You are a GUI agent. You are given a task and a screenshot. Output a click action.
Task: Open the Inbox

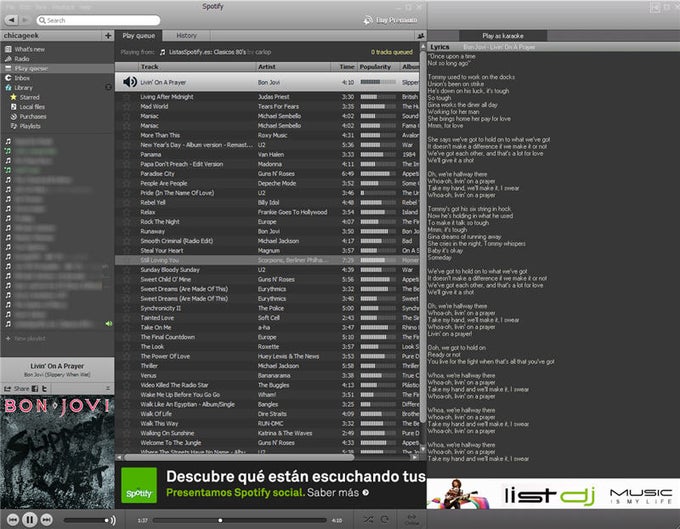pyautogui.click(x=22, y=78)
